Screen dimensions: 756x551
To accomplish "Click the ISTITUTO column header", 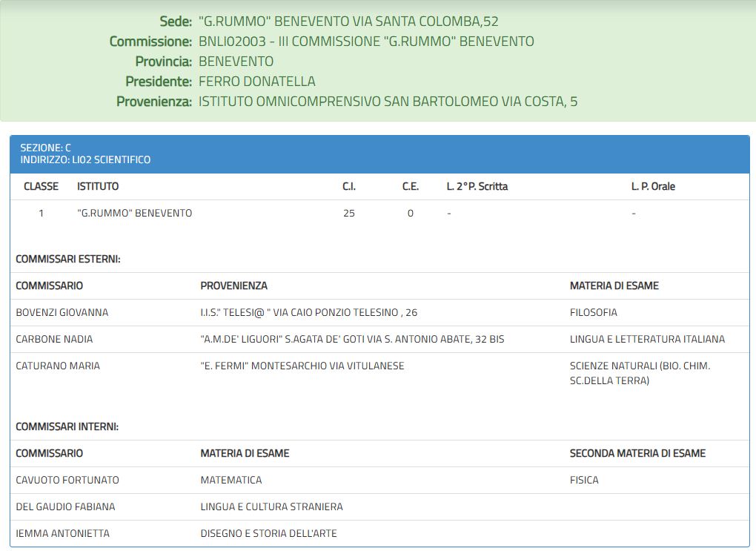I will click(x=98, y=186).
